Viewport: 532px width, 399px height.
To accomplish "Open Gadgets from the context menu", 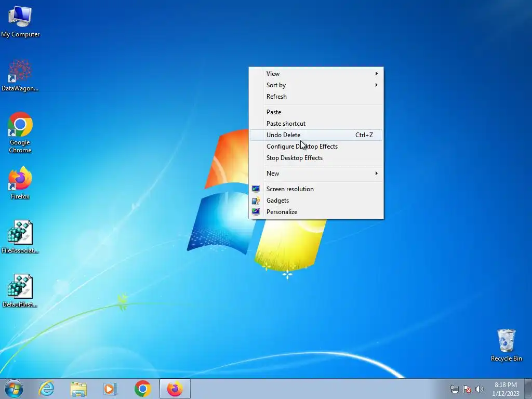I will pyautogui.click(x=316, y=201).
